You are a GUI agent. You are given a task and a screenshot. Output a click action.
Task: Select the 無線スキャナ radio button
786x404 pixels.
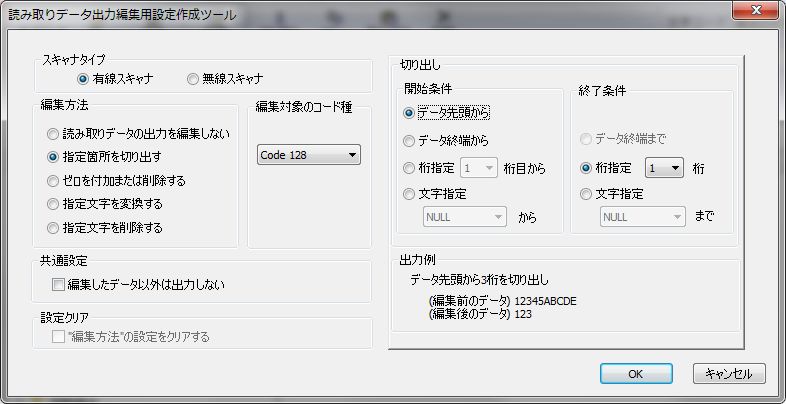pos(193,79)
